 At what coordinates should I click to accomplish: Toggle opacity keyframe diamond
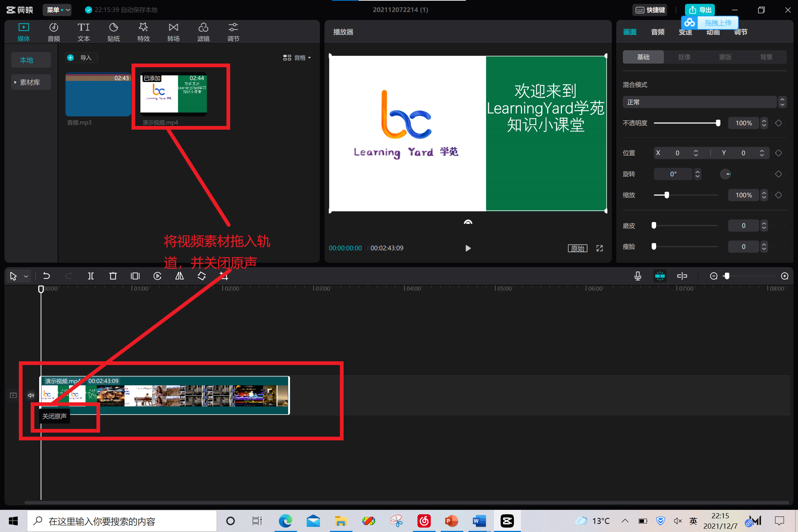778,123
